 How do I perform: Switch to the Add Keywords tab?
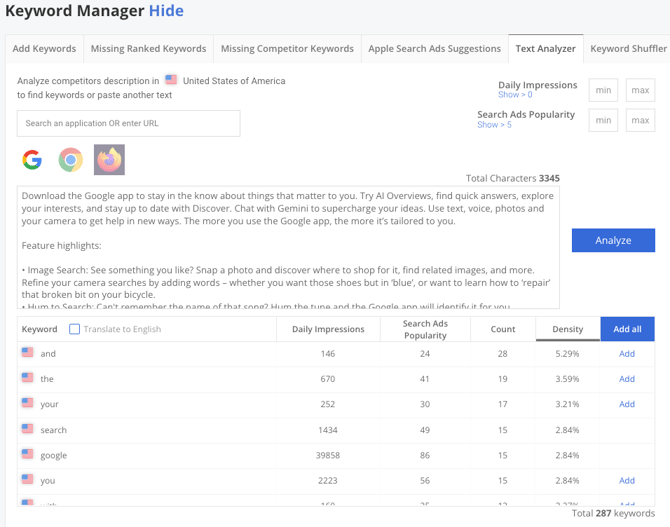[44, 48]
